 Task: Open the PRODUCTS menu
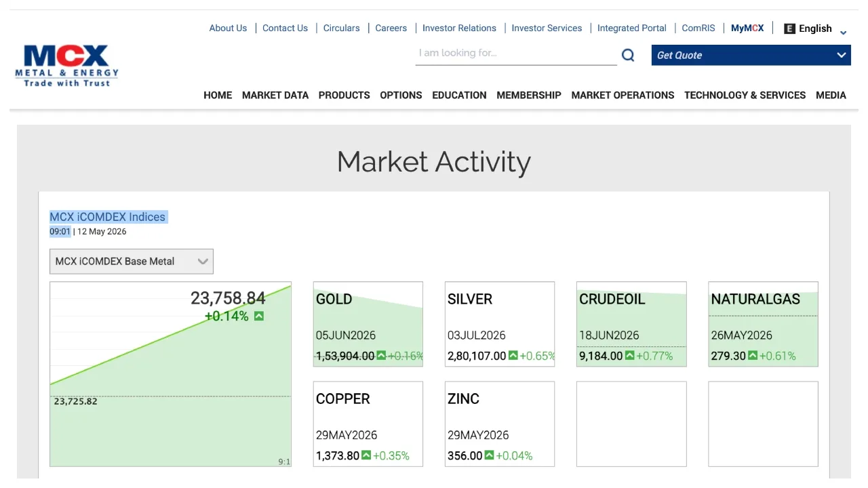tap(344, 96)
